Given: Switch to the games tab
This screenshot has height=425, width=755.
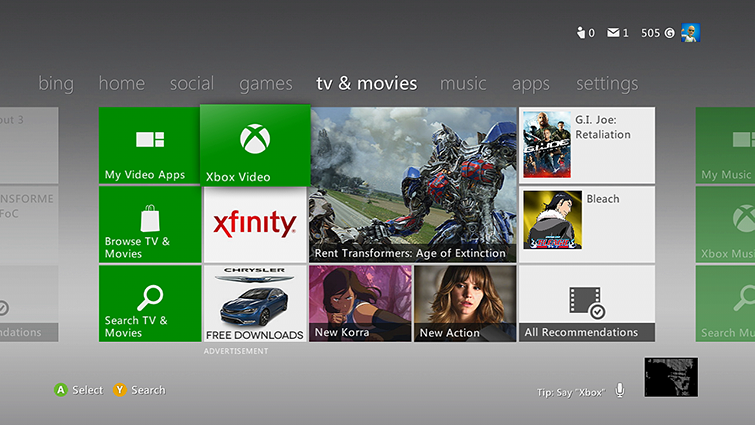Looking at the screenshot, I should 265,84.
